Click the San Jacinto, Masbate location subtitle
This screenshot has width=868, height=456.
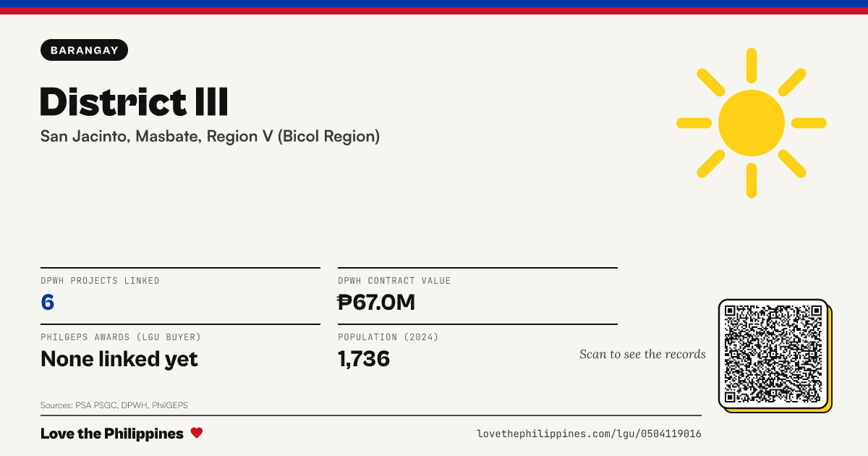(210, 136)
